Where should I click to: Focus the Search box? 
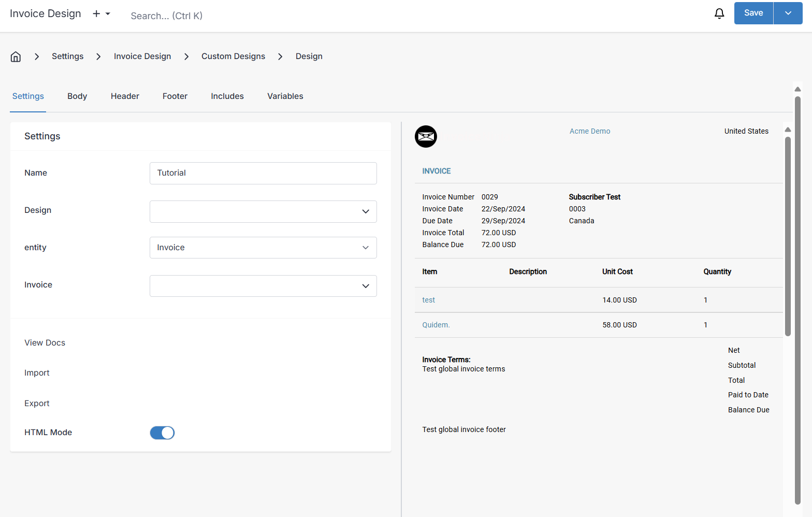coord(167,16)
